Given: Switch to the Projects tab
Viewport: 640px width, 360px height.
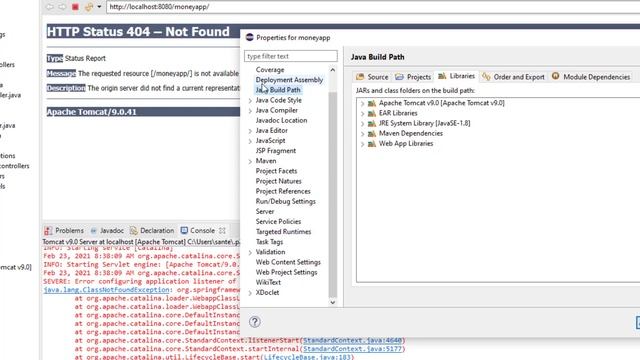Looking at the screenshot, I should pos(413,77).
